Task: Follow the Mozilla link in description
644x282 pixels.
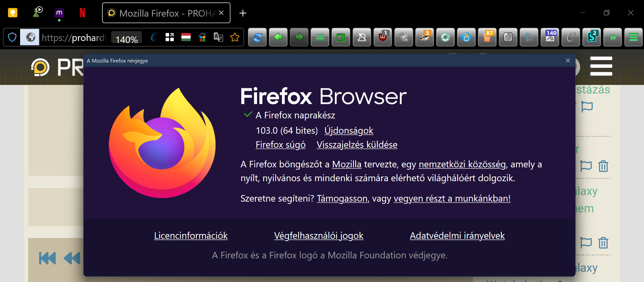Action: (x=347, y=164)
